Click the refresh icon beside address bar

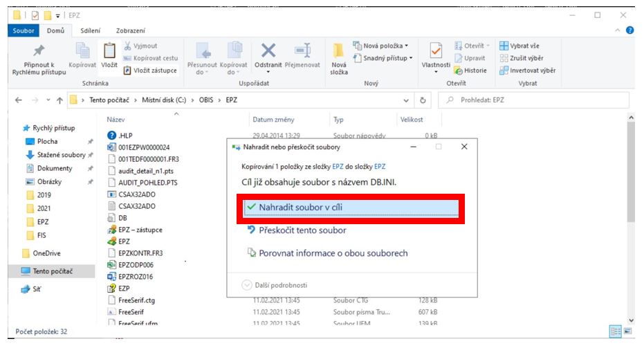click(x=423, y=100)
